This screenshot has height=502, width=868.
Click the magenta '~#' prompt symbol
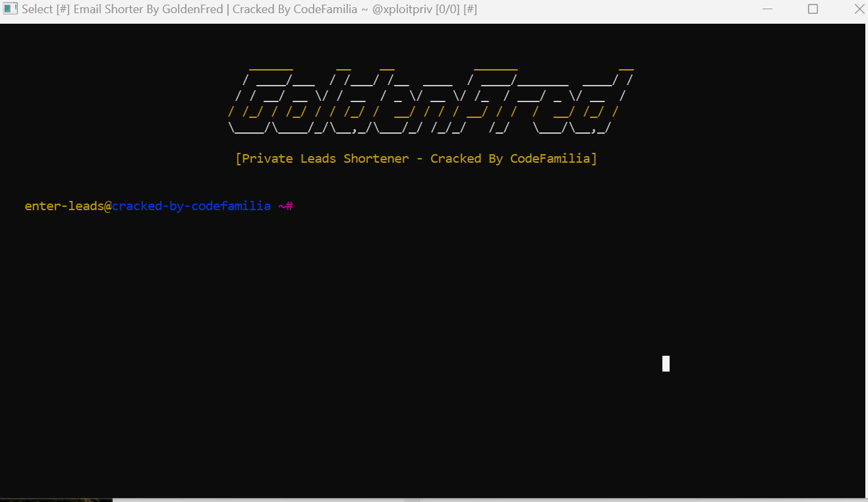point(285,206)
